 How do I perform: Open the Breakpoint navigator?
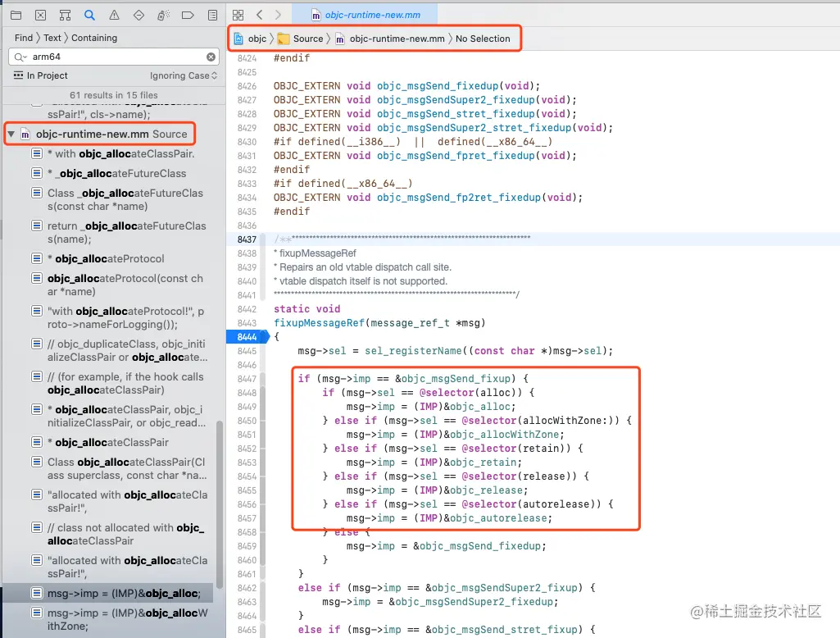[188, 15]
